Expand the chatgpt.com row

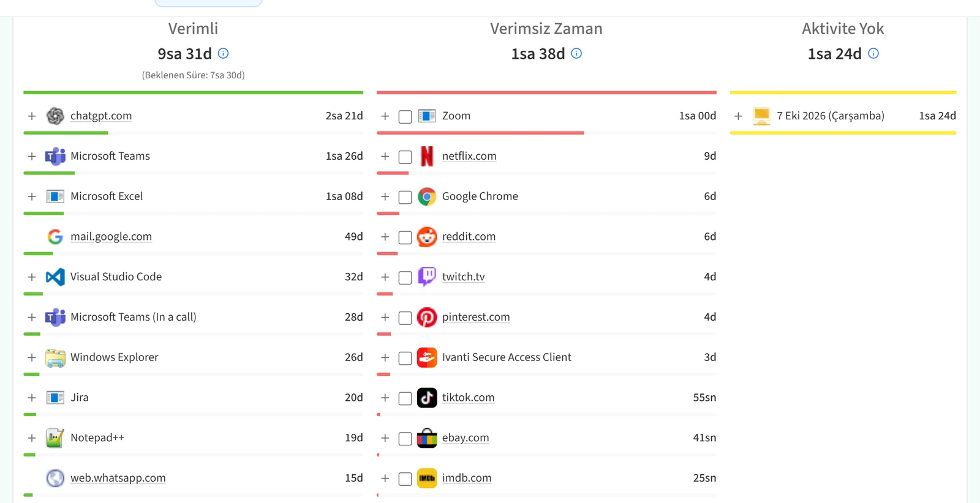tap(32, 116)
